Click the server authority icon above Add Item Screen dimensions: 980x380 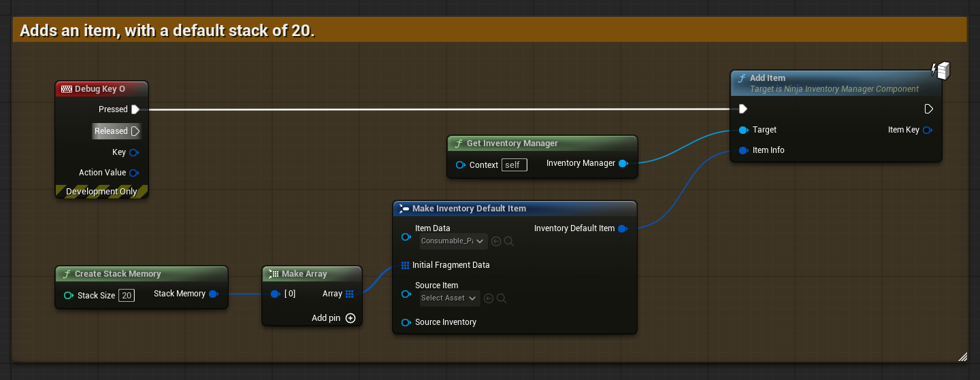click(x=941, y=70)
